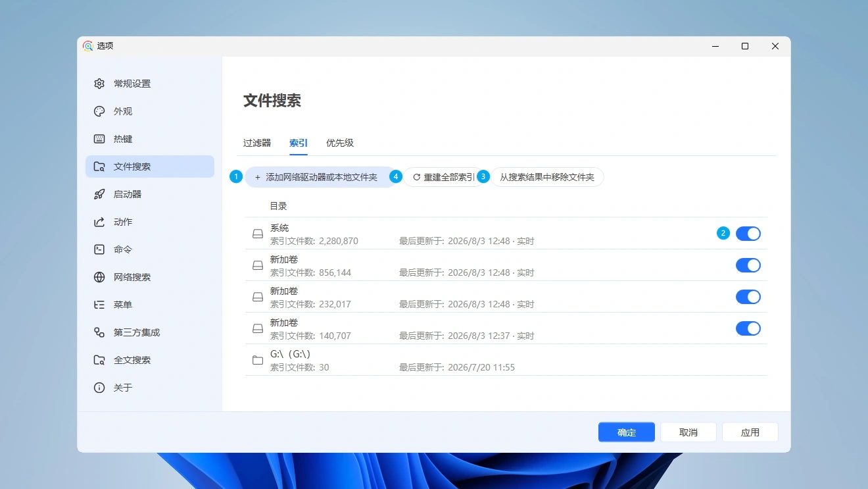868x489 pixels.
Task: Click the 关于 info icon
Action: click(99, 388)
